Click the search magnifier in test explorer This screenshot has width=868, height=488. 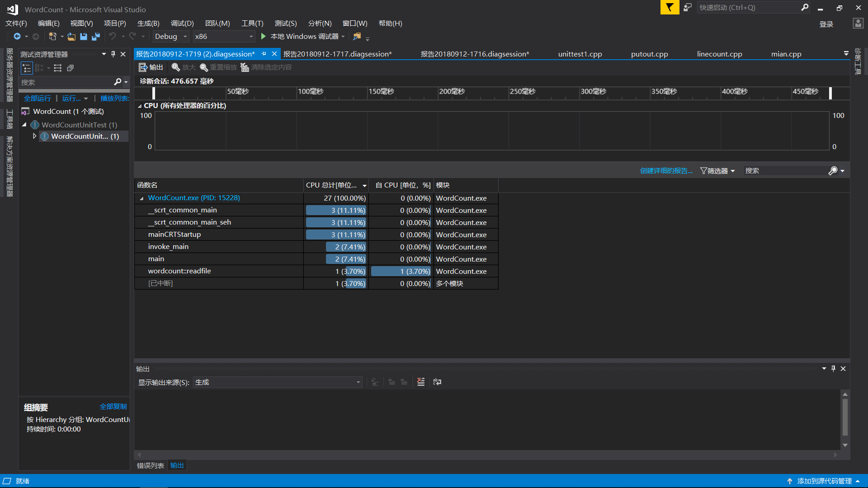click(x=118, y=82)
